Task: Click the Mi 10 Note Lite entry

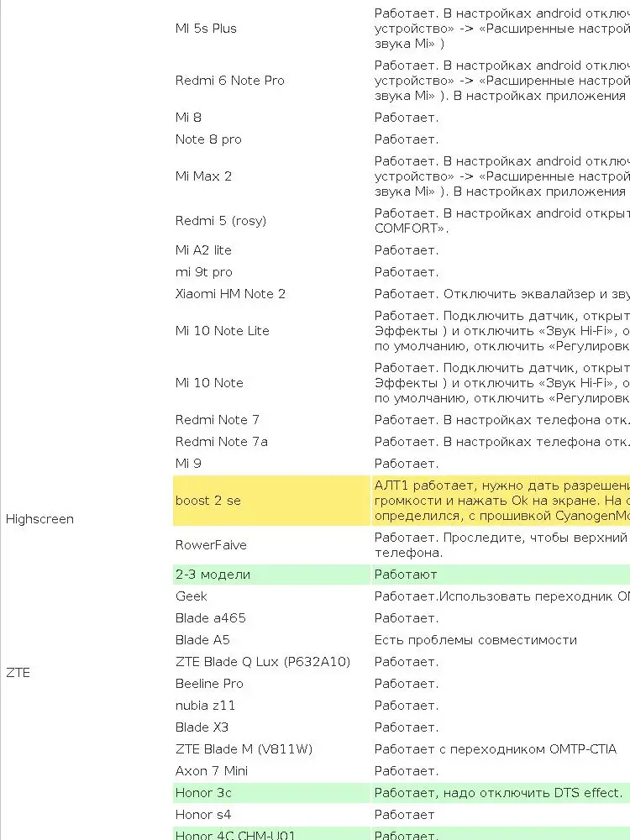Action: (223, 331)
